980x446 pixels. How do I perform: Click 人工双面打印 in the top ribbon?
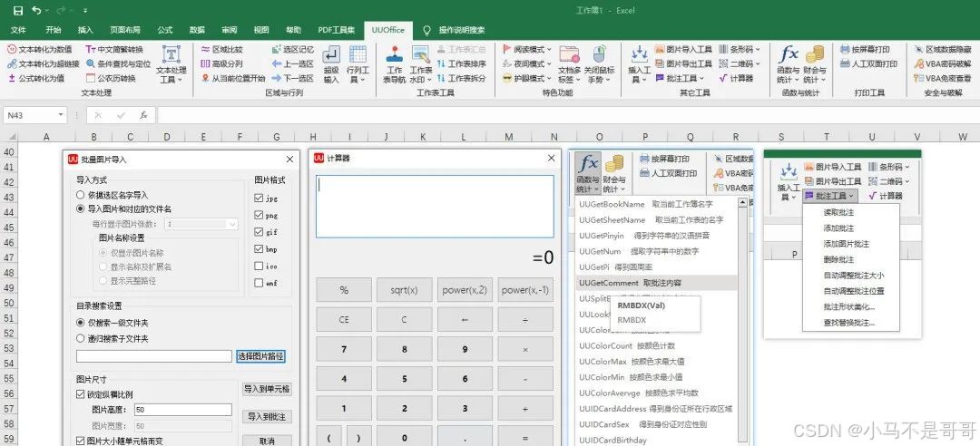(x=869, y=63)
